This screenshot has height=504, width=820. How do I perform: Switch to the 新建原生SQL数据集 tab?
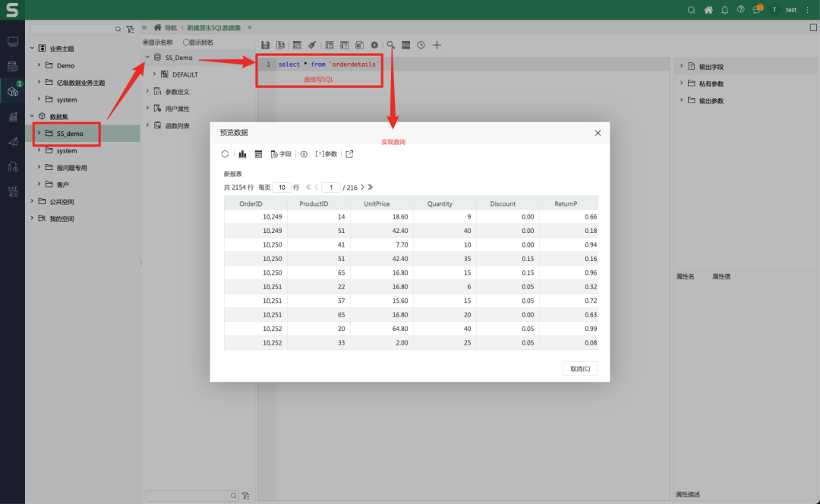214,28
